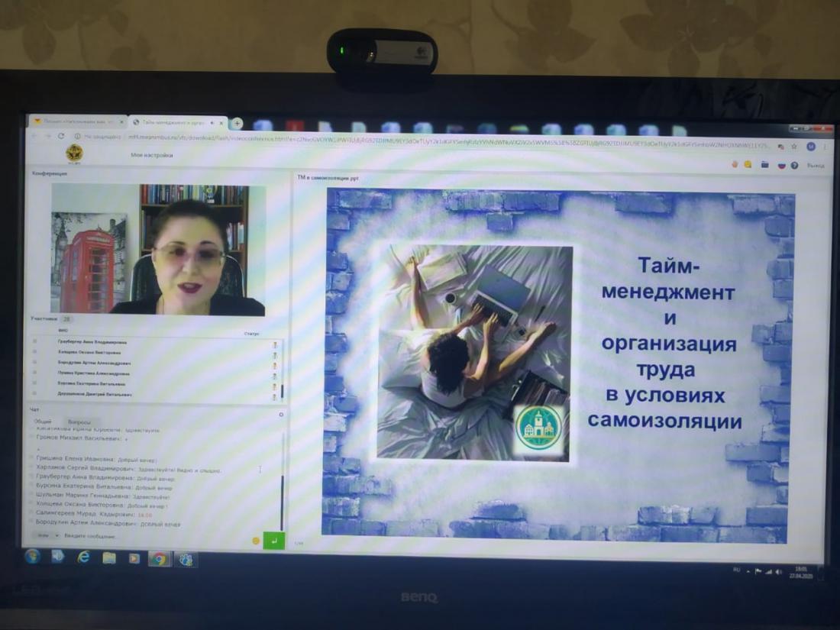840x630 pixels.
Task: Click the RU language indicator in tray
Action: click(736, 570)
